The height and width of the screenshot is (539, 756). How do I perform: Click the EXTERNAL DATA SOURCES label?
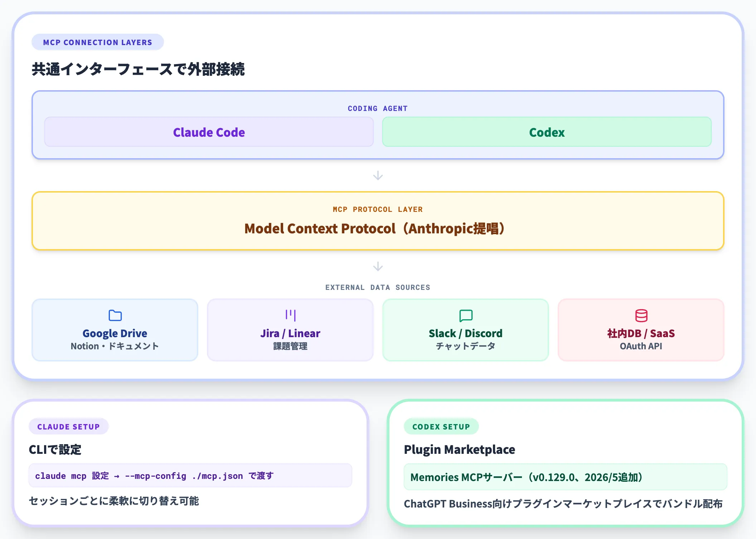click(378, 287)
